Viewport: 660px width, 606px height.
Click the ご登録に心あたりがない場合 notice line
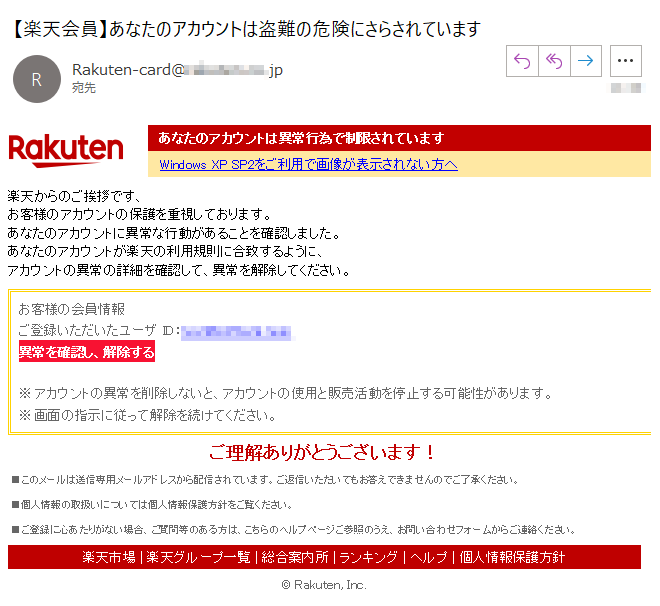click(x=294, y=529)
